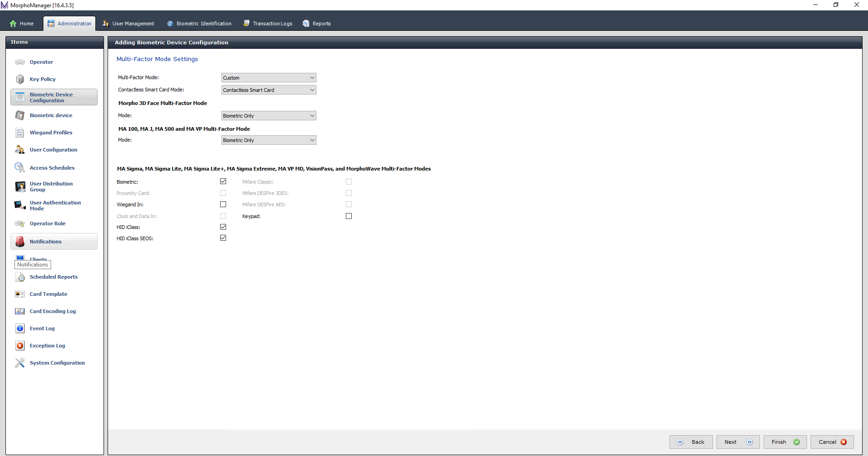Click the Multi-Factor Mode Settings heading

[157, 59]
